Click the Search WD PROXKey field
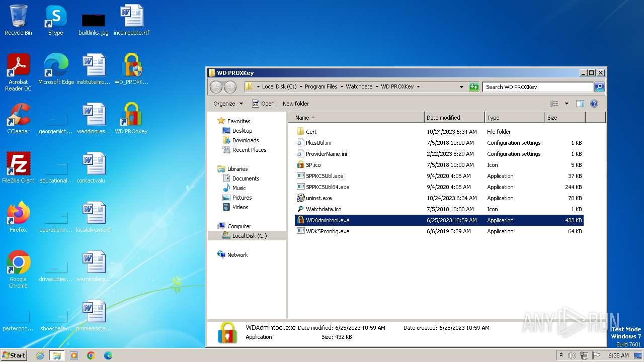 tap(537, 87)
